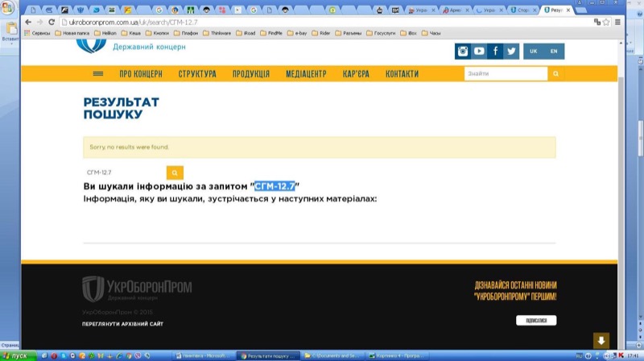Click the orange search button next to СГМ-12.7
The width and height of the screenshot is (644, 361).
click(x=175, y=172)
